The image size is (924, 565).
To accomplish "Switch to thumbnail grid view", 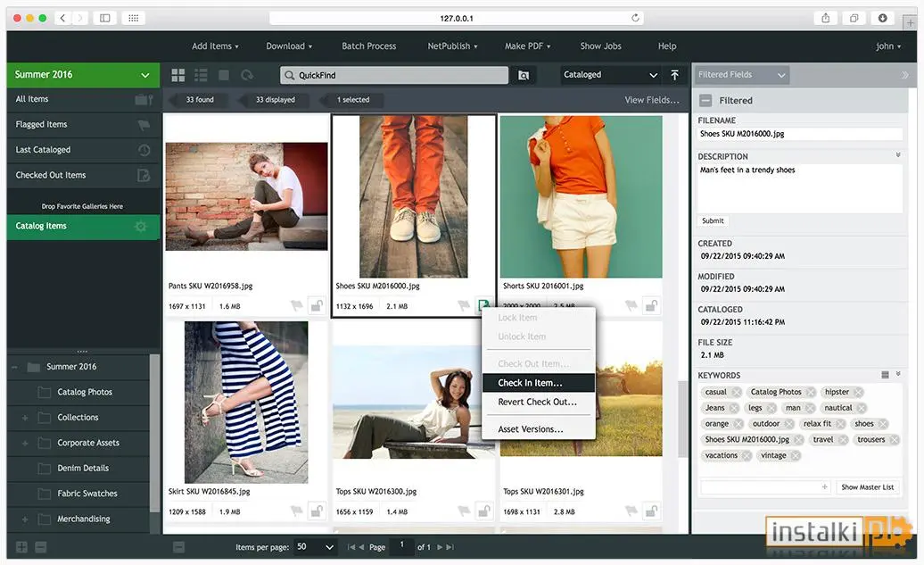I will (x=178, y=75).
